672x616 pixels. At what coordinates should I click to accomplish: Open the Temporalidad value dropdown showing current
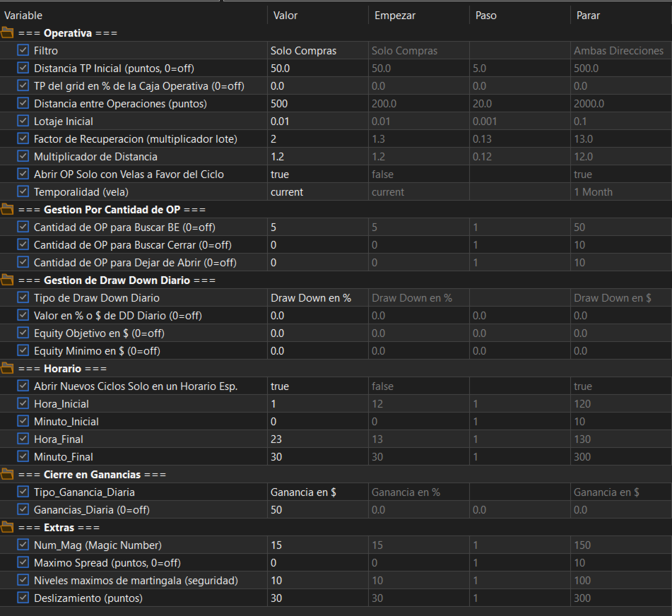coord(317,192)
